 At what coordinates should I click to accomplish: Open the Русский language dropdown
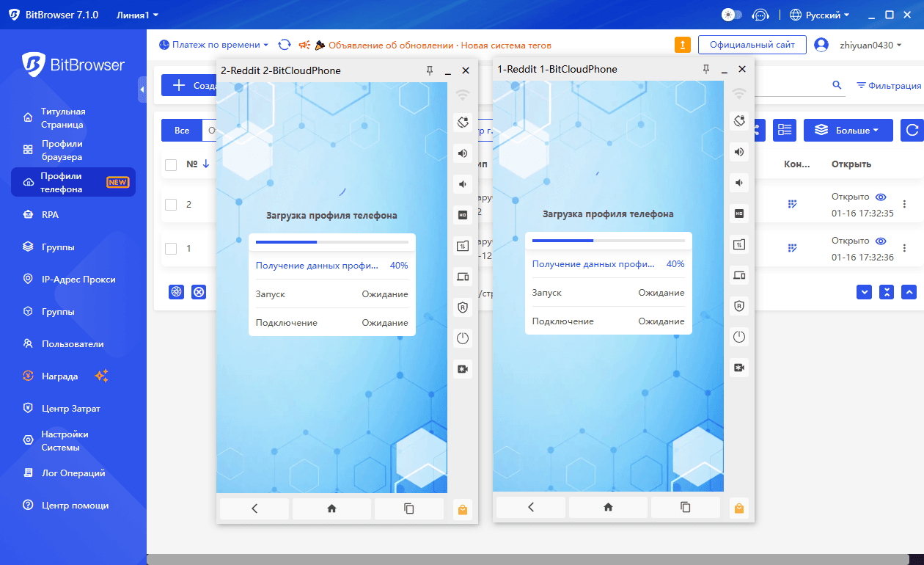point(819,14)
